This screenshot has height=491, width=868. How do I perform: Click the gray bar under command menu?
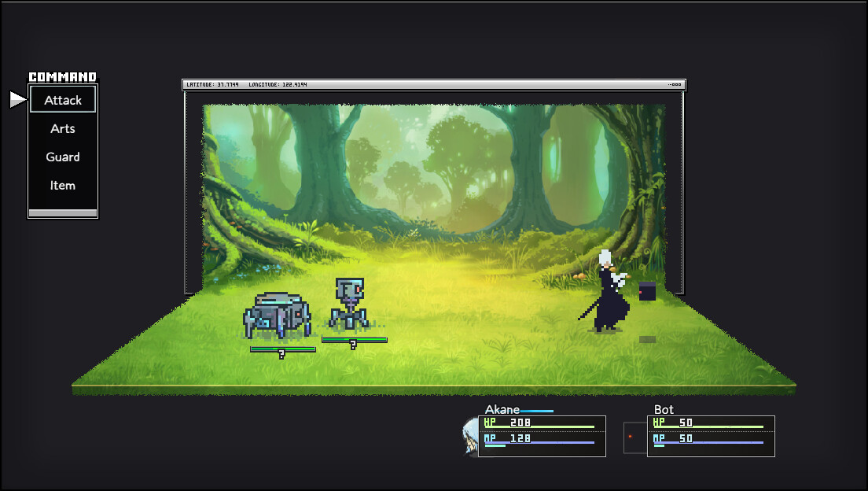click(63, 212)
